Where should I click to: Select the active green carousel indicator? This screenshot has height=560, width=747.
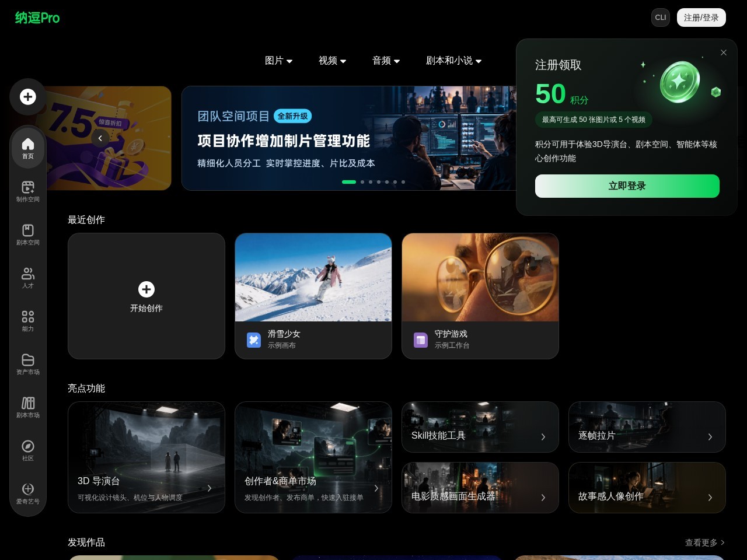pos(349,182)
